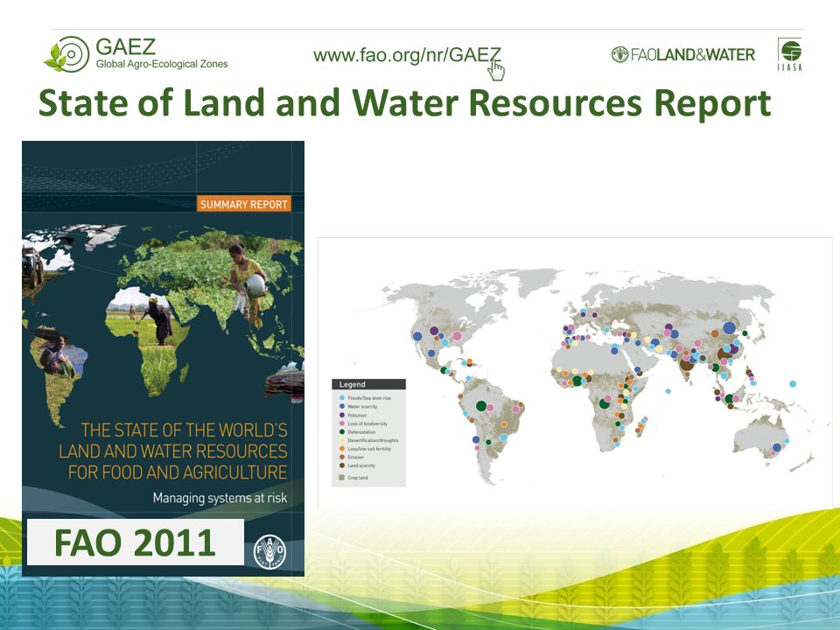The height and width of the screenshot is (630, 840).
Task: Click the yellow Desertification/droughts swatch
Action: pyautogui.click(x=341, y=440)
